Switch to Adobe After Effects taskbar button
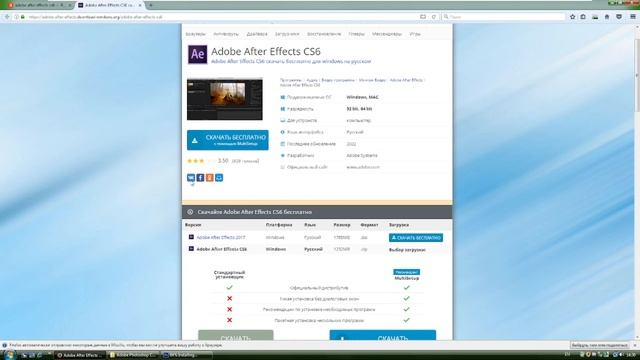The height and width of the screenshot is (360, 640). [x=80, y=355]
